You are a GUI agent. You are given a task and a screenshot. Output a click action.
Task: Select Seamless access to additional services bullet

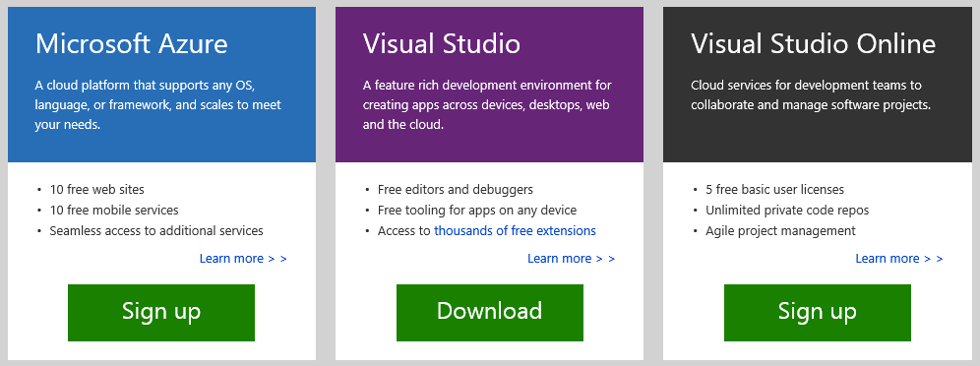pyautogui.click(x=156, y=231)
